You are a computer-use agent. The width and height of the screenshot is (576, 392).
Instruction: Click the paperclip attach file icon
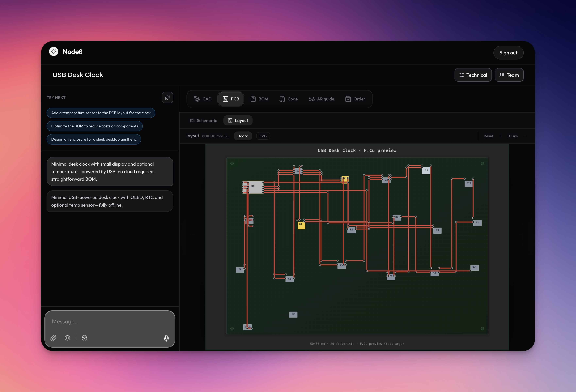54,338
